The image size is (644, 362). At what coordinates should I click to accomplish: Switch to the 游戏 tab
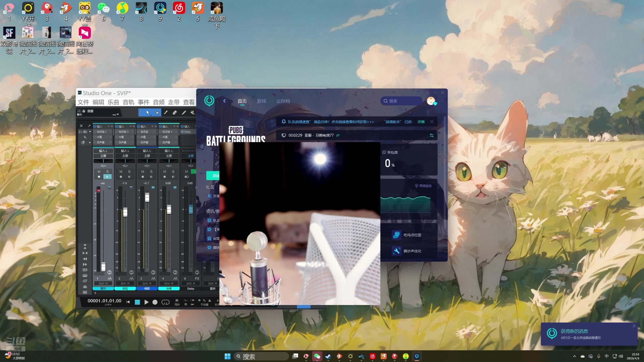[x=261, y=101]
